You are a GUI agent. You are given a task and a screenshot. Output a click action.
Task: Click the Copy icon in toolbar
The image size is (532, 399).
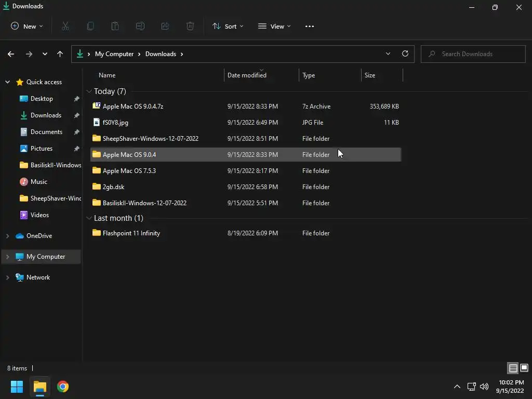coord(90,26)
